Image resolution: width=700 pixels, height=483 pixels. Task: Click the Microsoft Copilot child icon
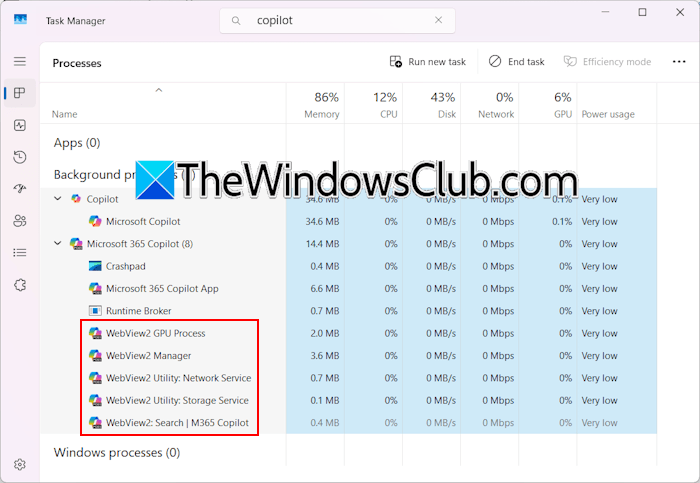[x=95, y=221]
